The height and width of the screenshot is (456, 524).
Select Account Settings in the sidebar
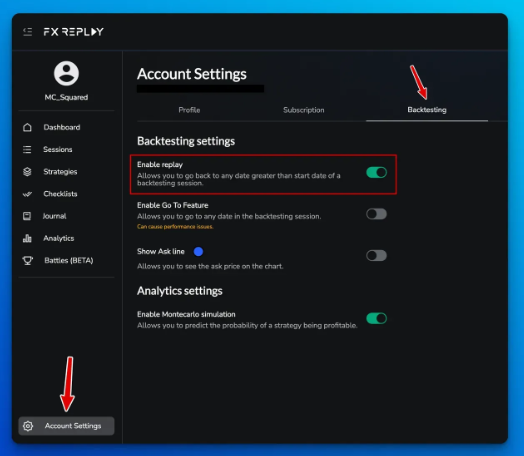pos(67,426)
